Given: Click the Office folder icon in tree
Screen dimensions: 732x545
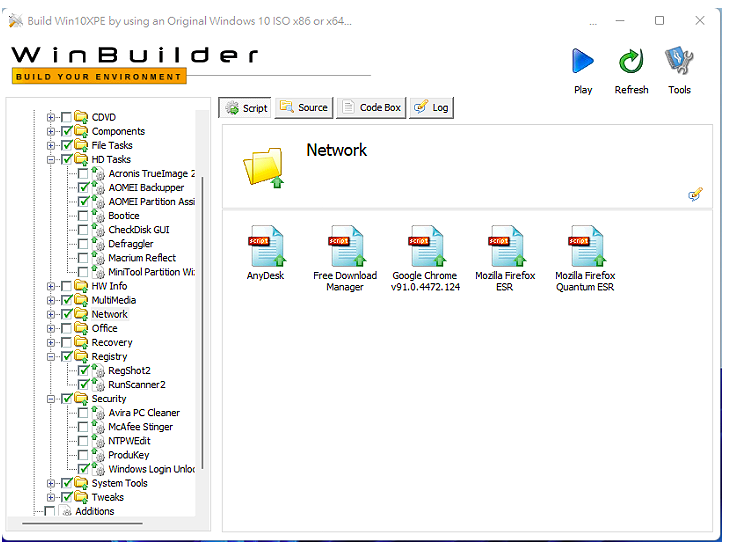Looking at the screenshot, I should pyautogui.click(x=81, y=328).
